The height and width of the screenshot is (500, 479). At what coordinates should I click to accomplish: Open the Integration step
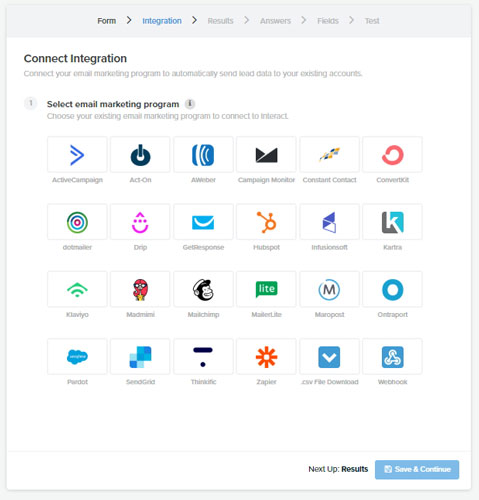point(162,21)
